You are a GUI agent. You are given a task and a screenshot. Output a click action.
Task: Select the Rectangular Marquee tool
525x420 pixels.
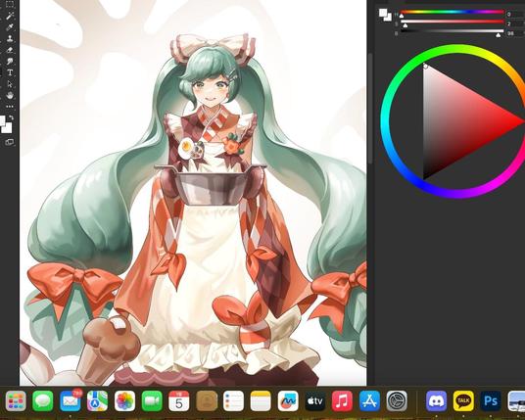pos(10,4)
